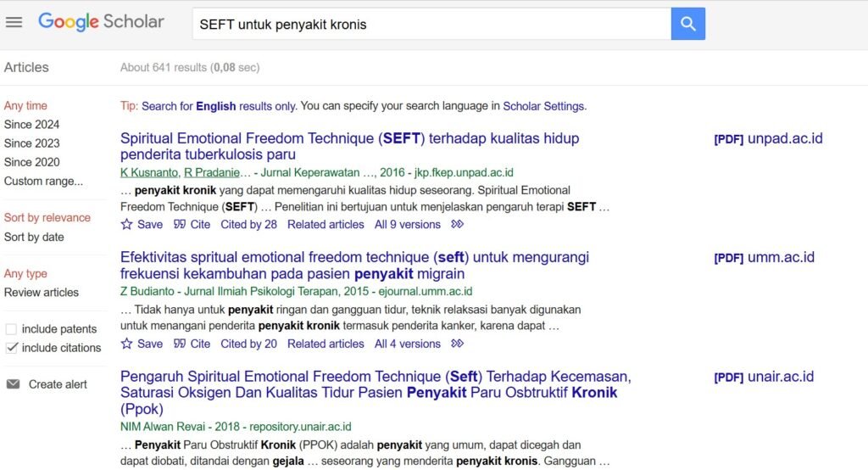Click the star Save icon for tuberkulosis paru result

coord(127,225)
